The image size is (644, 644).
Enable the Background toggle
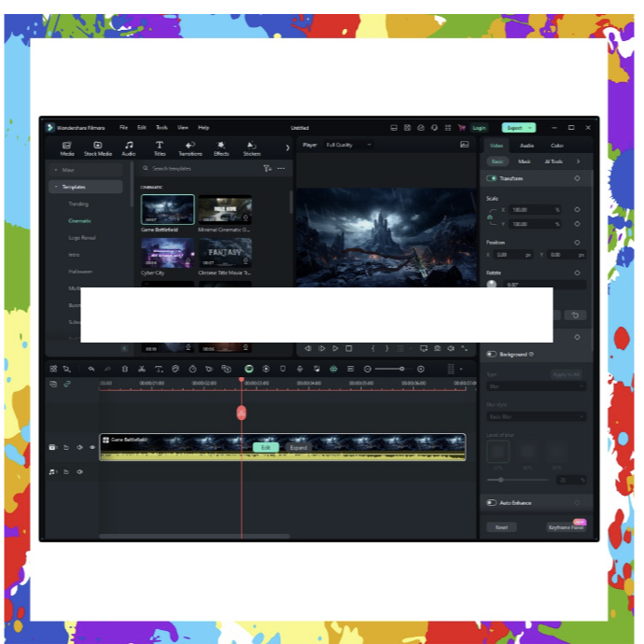click(x=492, y=355)
